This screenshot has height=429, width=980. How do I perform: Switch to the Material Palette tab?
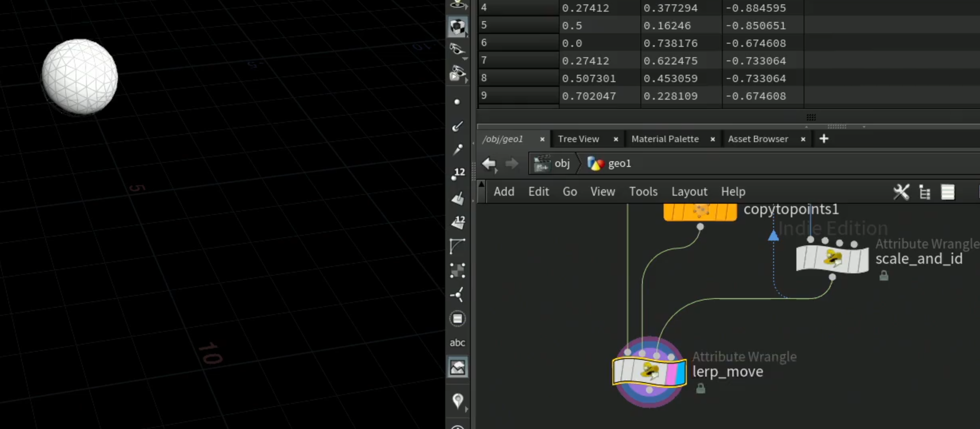click(665, 139)
